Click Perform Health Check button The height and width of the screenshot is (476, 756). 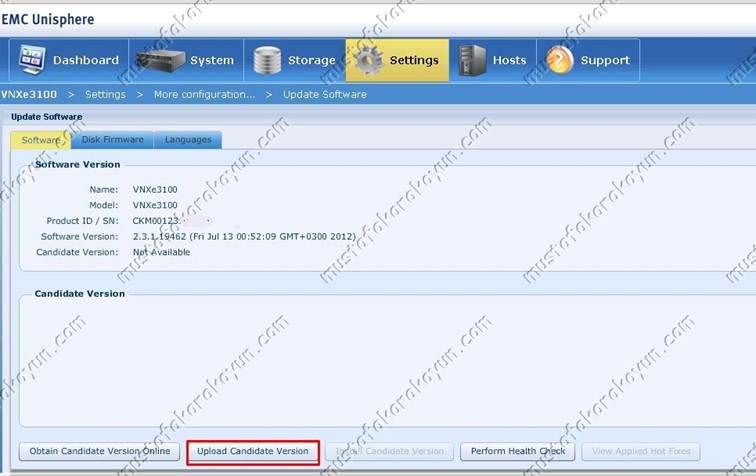pos(517,451)
